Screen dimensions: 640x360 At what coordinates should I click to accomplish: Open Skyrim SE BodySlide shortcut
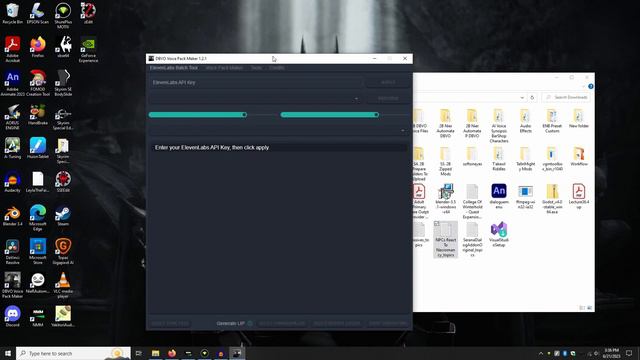[x=63, y=83]
